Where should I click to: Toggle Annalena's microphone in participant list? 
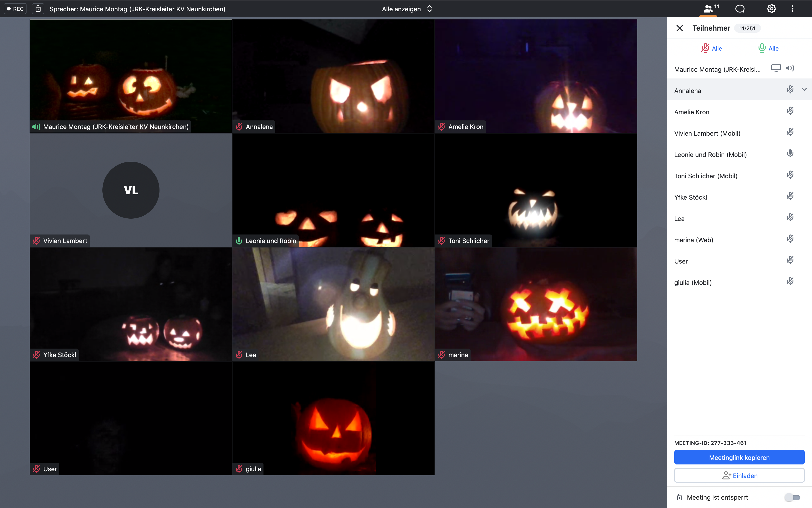click(x=790, y=89)
